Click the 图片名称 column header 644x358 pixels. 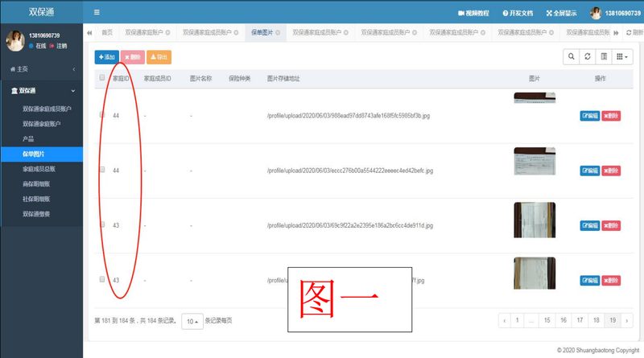200,78
